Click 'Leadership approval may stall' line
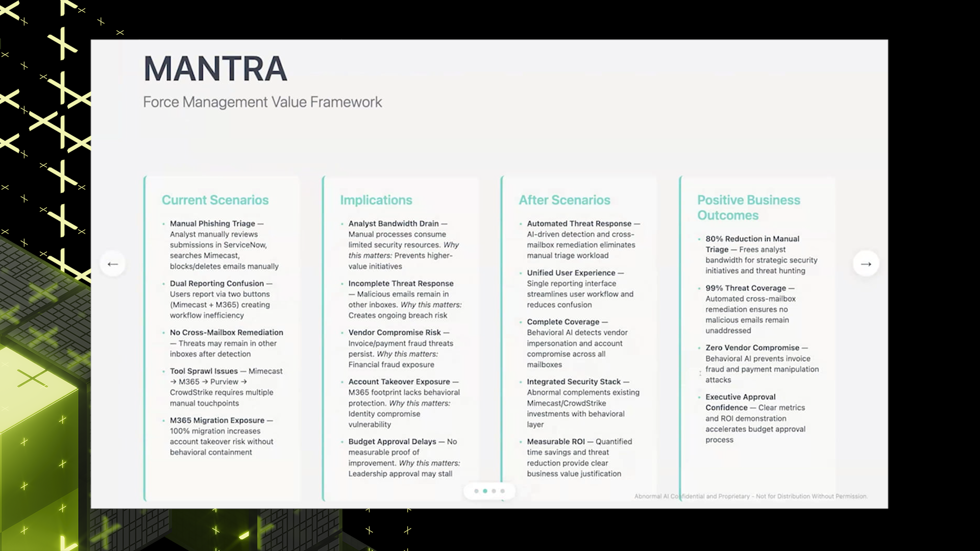Image resolution: width=980 pixels, height=551 pixels. pos(400,473)
